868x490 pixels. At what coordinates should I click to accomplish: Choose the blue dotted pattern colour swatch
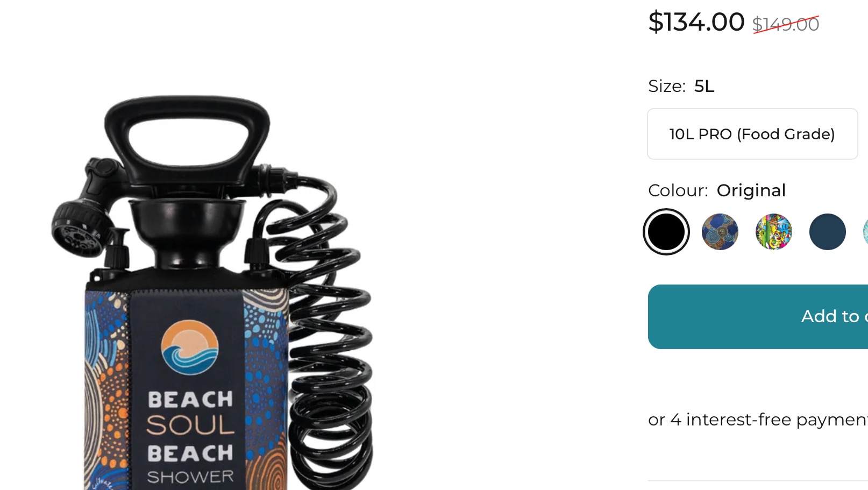coord(720,232)
